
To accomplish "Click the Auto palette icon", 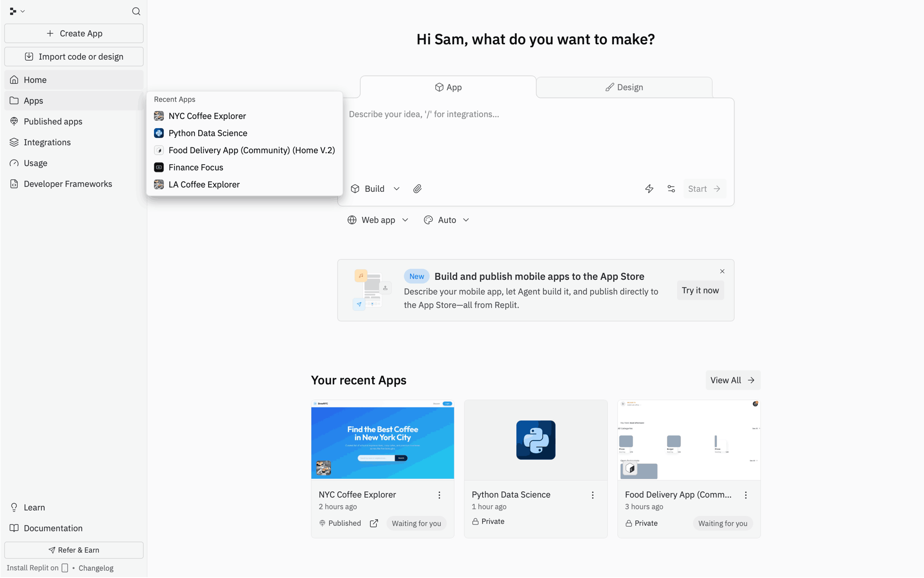I will coord(428,220).
